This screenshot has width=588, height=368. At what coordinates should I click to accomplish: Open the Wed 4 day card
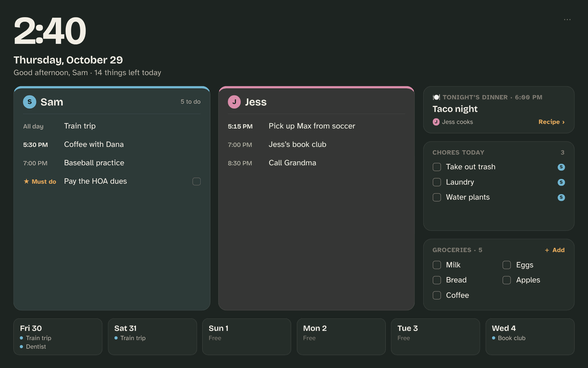point(530,337)
